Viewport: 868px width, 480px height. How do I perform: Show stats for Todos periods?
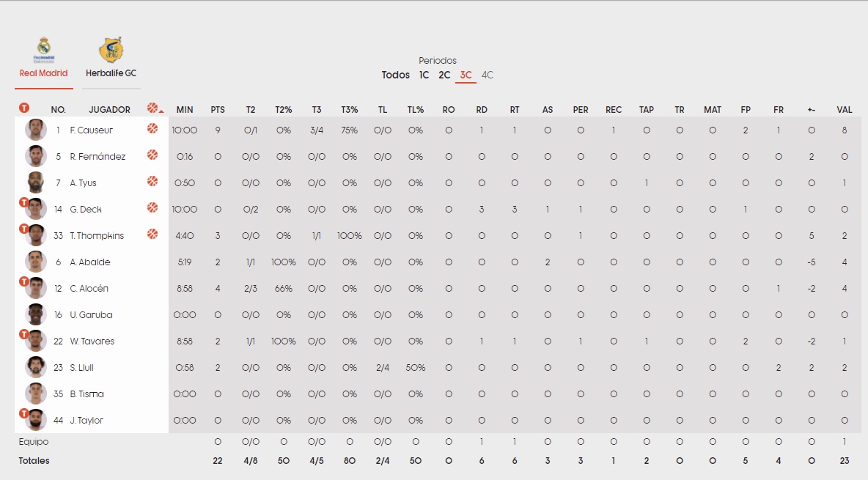click(x=395, y=75)
